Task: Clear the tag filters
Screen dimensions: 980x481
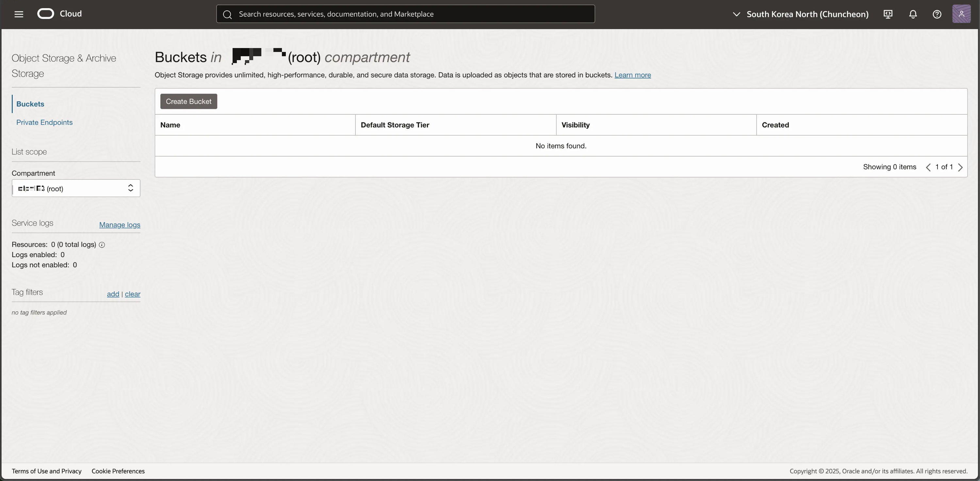Action: [x=132, y=294]
